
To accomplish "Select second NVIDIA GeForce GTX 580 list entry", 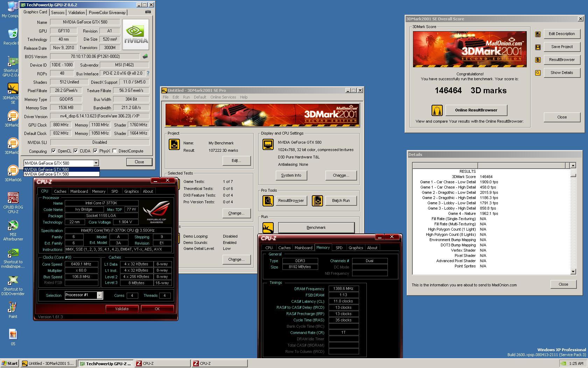I will tap(62, 174).
